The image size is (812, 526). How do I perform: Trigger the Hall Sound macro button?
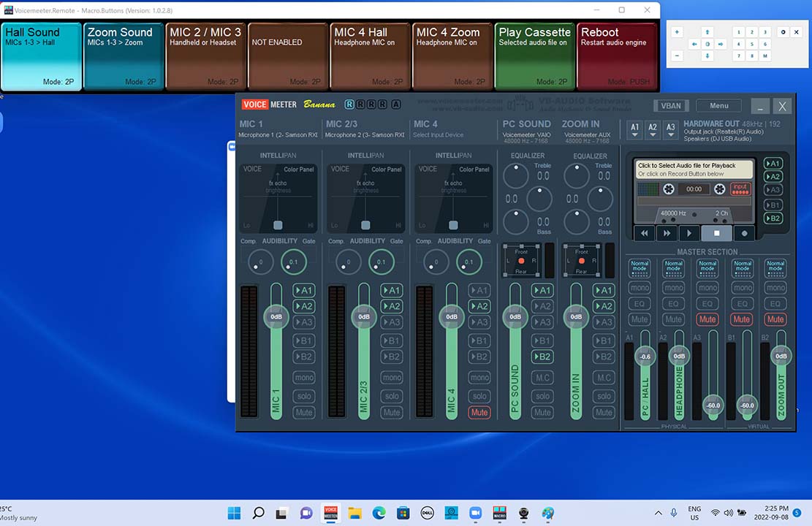pyautogui.click(x=42, y=56)
